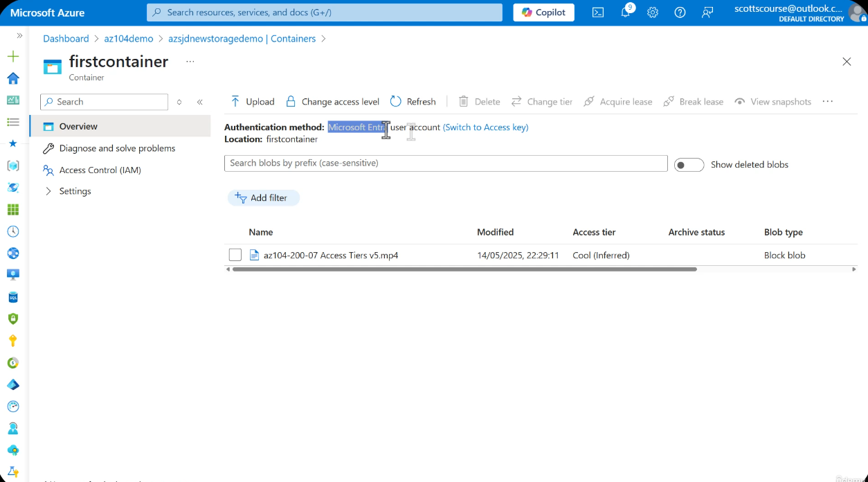Screen dimensions: 868x482
Task: Click Switch to Access key link
Action: [485, 127]
